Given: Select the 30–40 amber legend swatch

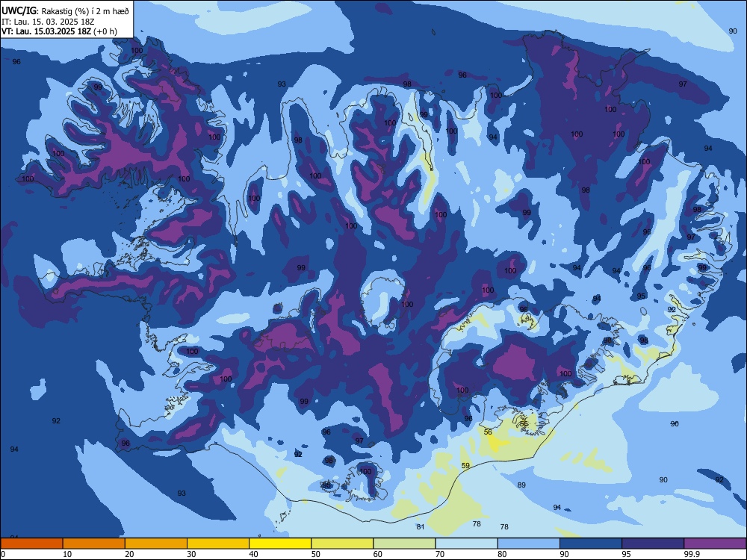Looking at the screenshot, I should pos(218,544).
